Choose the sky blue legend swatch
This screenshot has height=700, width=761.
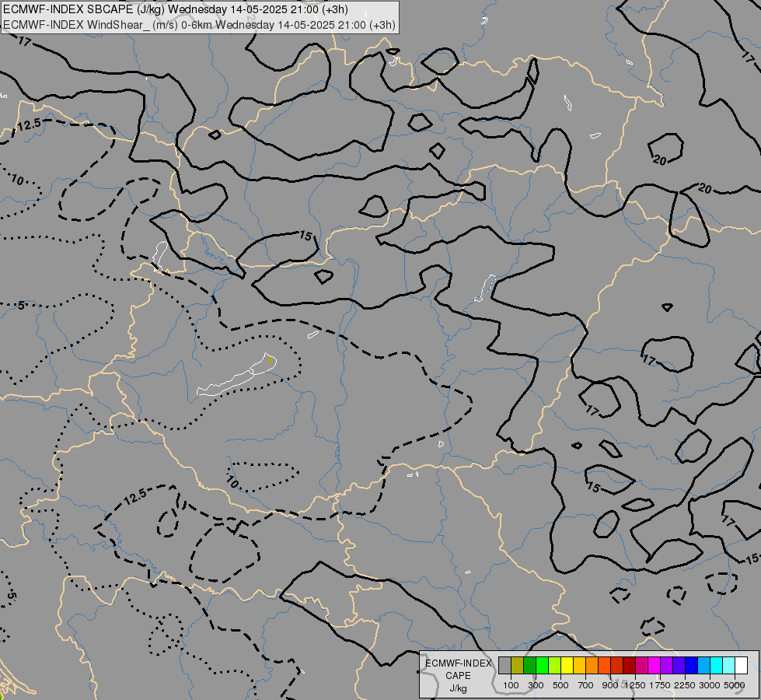tap(703, 665)
